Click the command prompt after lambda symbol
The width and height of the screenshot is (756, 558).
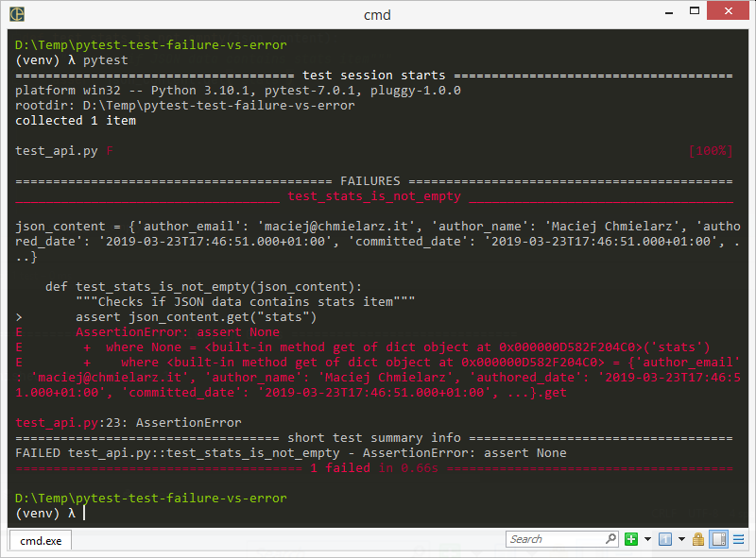tap(84, 513)
